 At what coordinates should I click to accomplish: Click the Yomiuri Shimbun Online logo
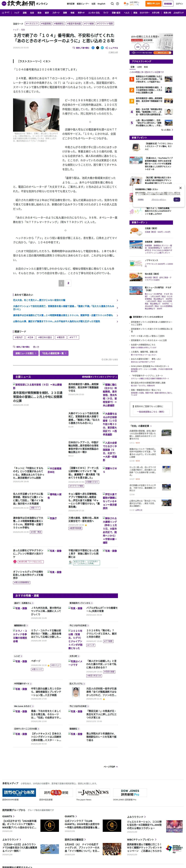(x=24, y=4)
